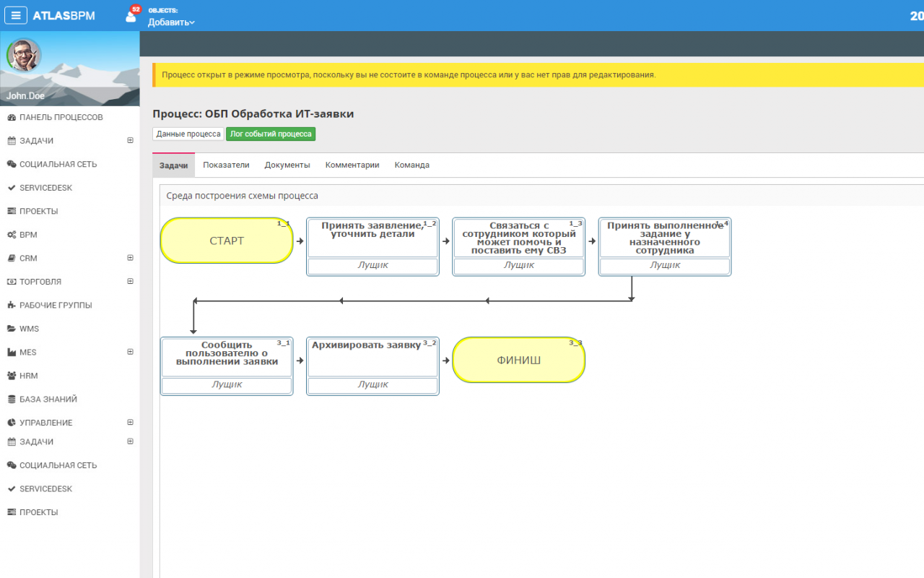Expand the УПРАВЛЕНИЕ submenu plus sign
The image size is (924, 578).
click(131, 423)
